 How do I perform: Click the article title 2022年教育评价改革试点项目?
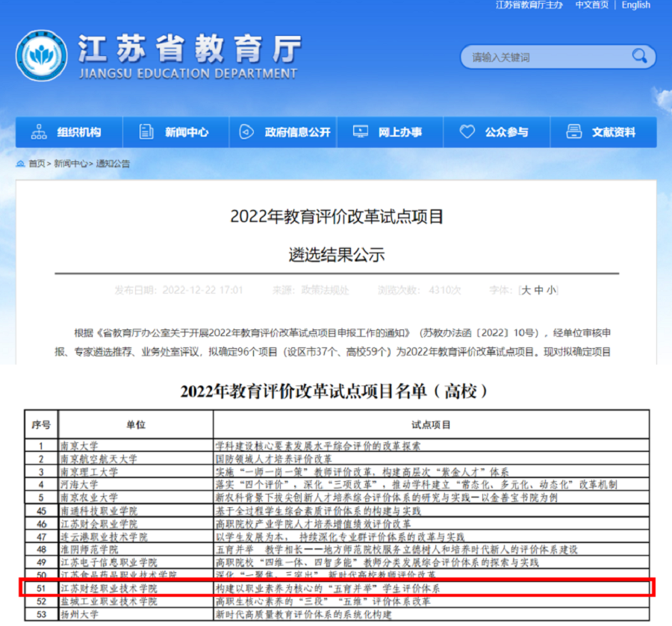pos(337,217)
